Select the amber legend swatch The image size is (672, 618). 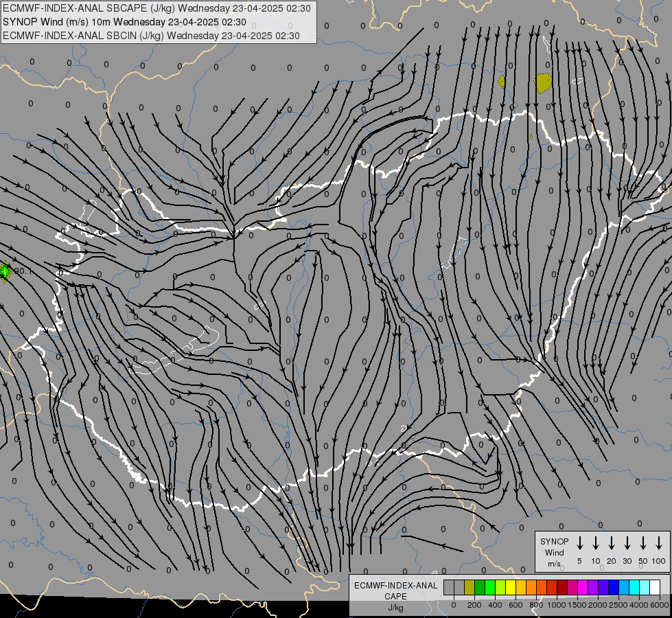(521, 587)
